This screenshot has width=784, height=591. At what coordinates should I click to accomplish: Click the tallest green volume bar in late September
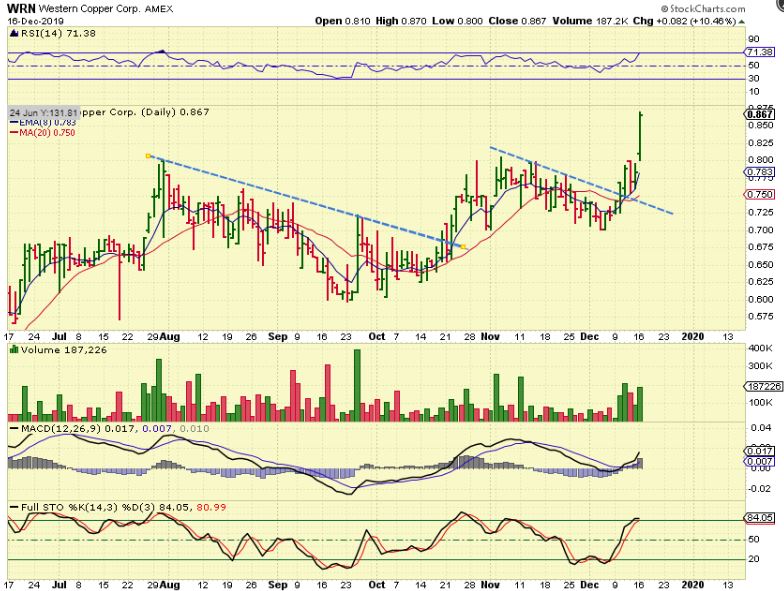(357, 386)
